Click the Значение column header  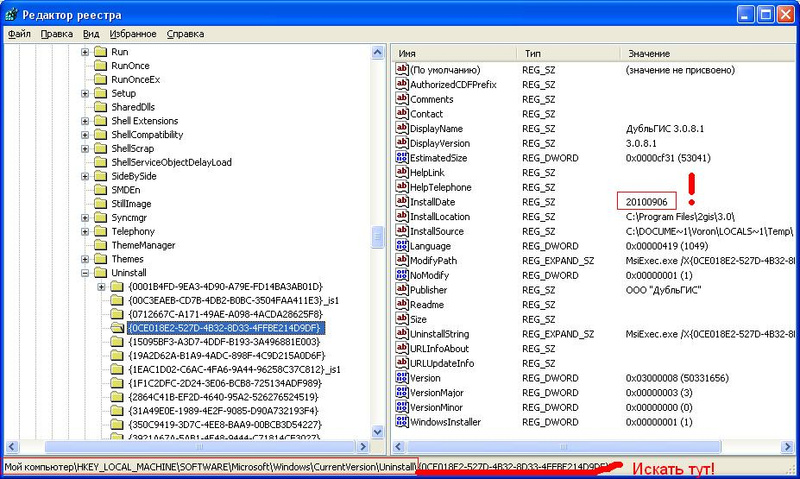tap(700, 53)
